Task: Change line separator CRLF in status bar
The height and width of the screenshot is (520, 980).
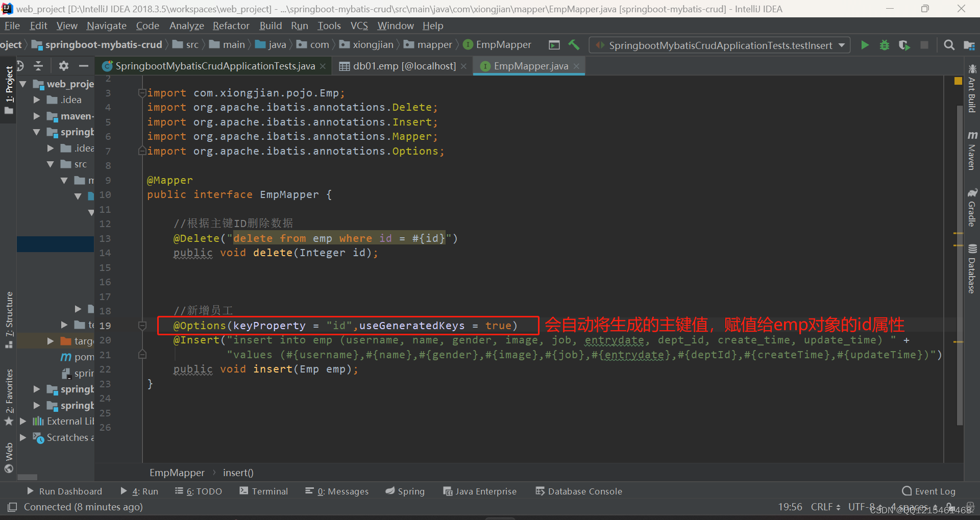Action: 825,507
